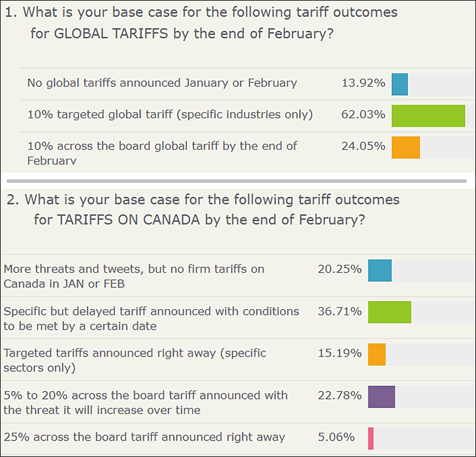Click the orange 15.19% Canada bar
The image size is (476, 457).
tap(376, 354)
